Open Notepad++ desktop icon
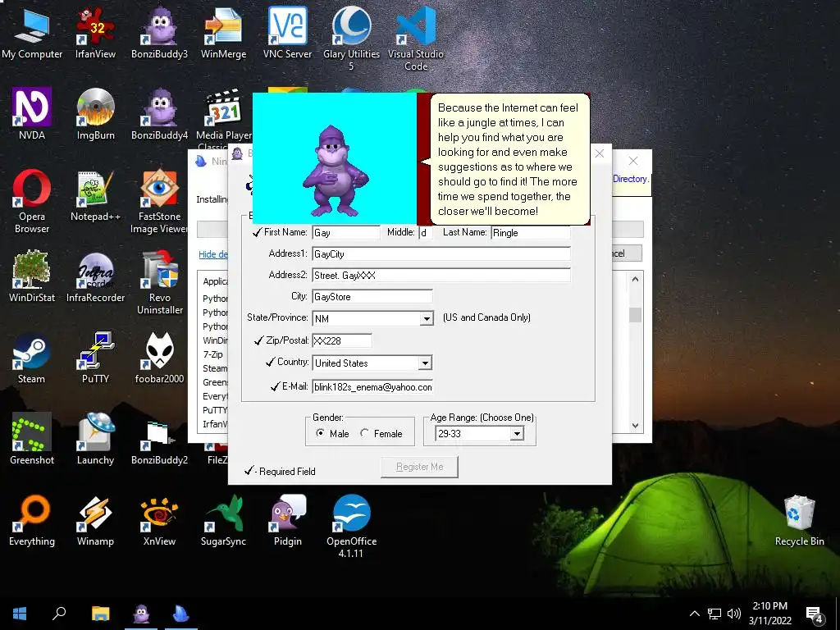The width and height of the screenshot is (840, 630). (x=95, y=195)
